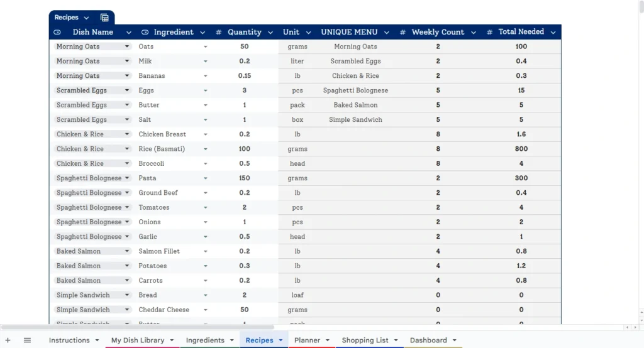Viewport: 644px width, 348px height.
Task: Open Quantity column header dropdown
Action: point(270,33)
